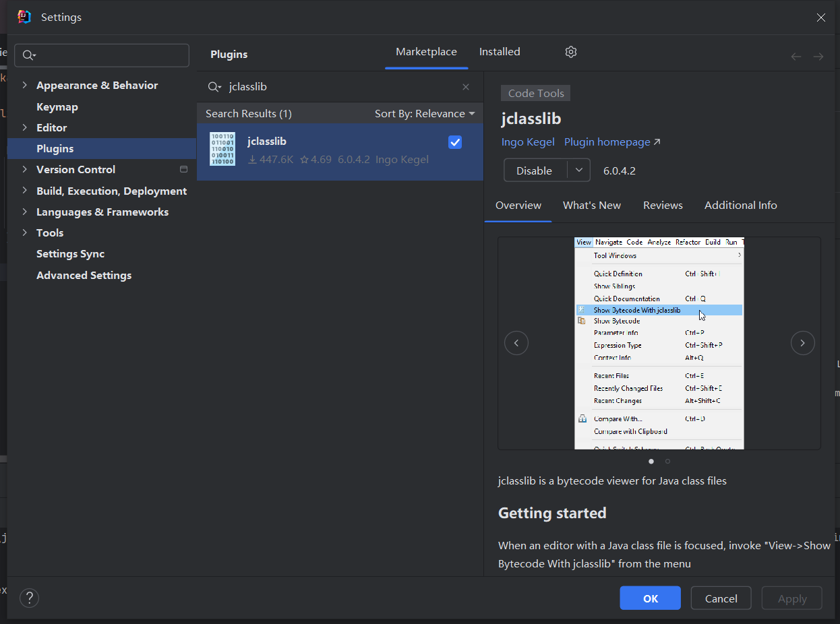Screen dimensions: 840x624
Task: Open Ingo Kegel vendor link
Action: (528, 142)
